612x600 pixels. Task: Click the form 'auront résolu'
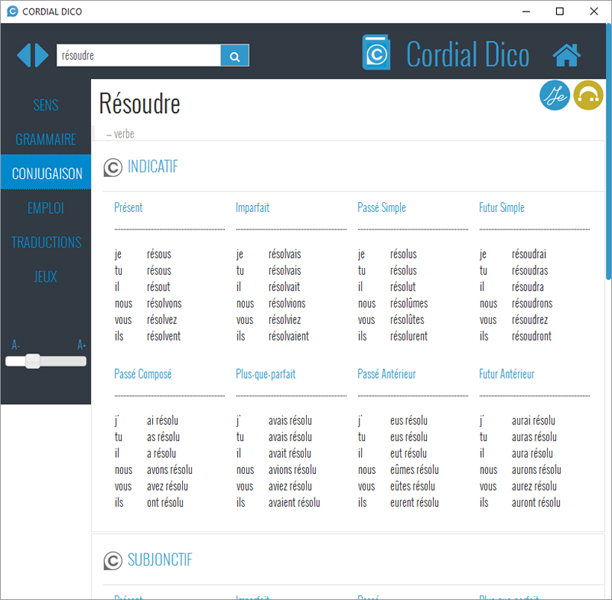click(536, 503)
